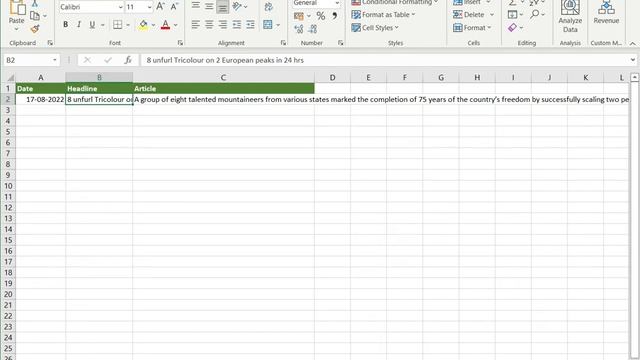Viewport: 640px width, 360px height.
Task: Increase Decimal places
Action: coord(299,29)
